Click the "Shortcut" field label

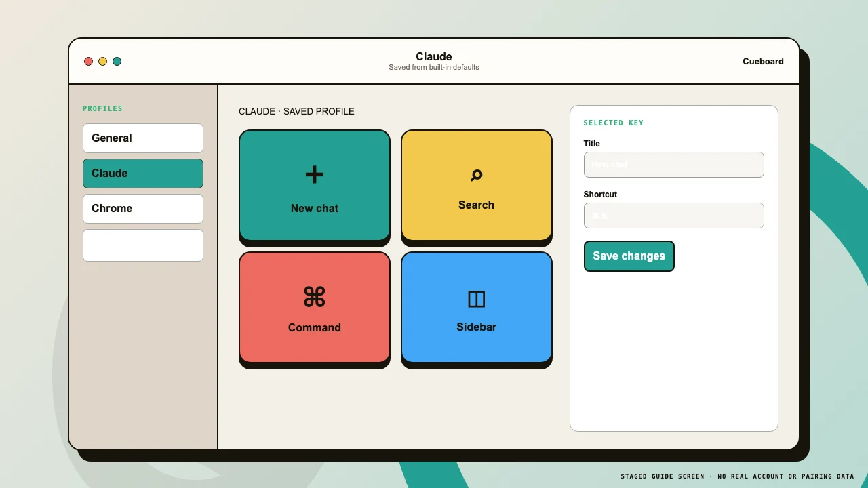(600, 195)
